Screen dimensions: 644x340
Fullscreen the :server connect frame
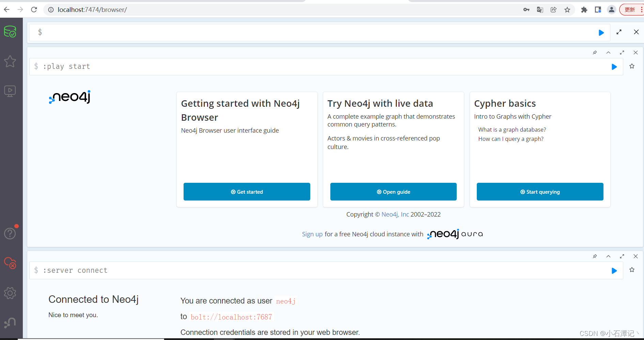(622, 256)
